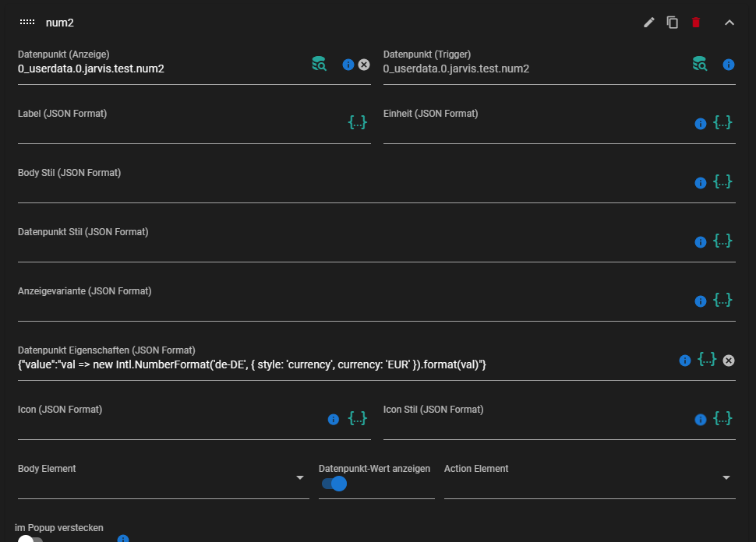Duplicate the num2 entry with copy icon
Screen dimensions: 756x542
coord(672,23)
